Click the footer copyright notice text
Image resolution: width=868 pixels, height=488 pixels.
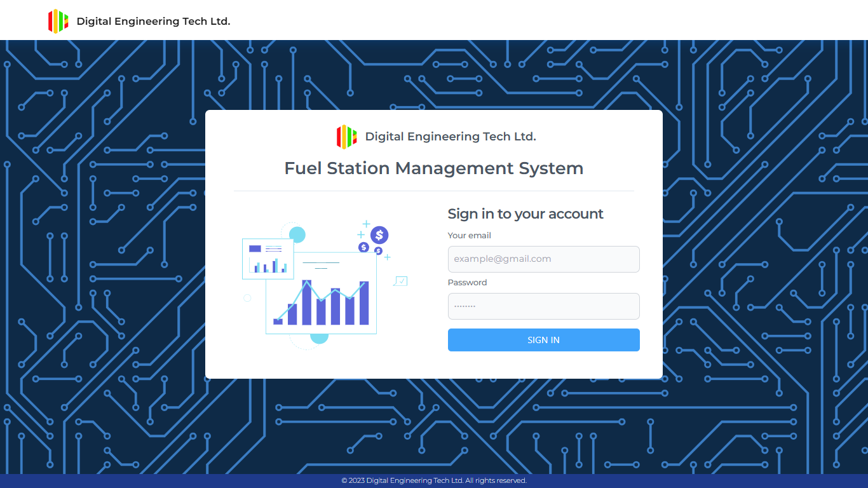[x=434, y=481]
